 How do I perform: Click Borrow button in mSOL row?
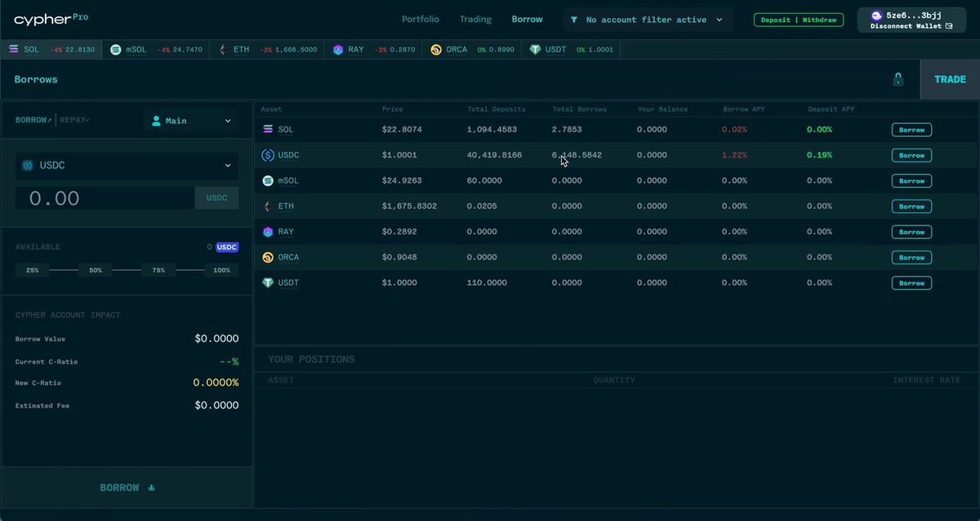point(911,180)
